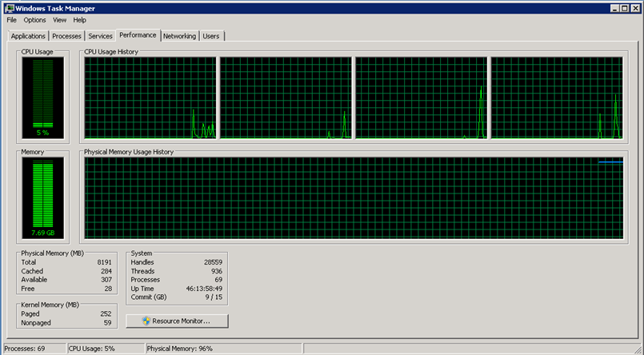Close the Task Manager window
Screen dimensions: 644x355
pos(634,8)
